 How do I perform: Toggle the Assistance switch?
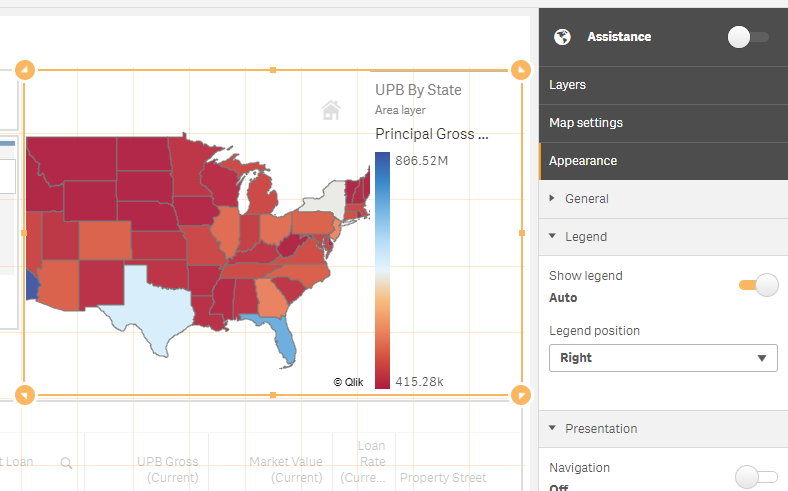pyautogui.click(x=748, y=37)
